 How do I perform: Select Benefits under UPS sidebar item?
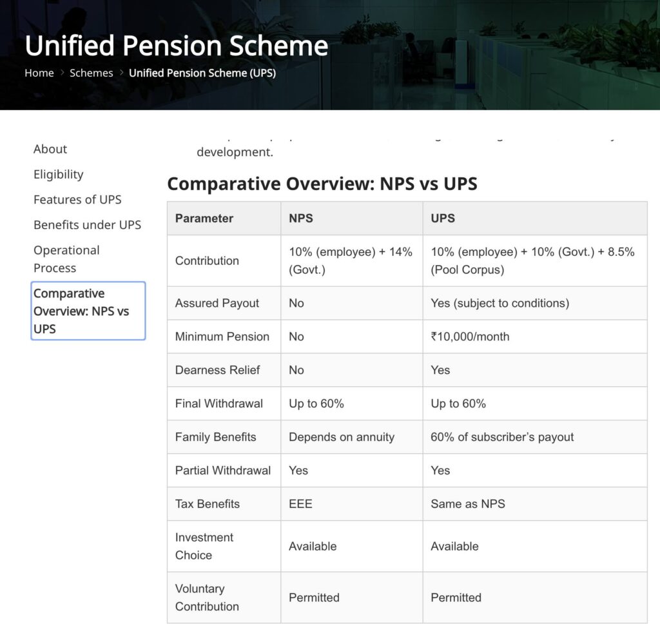(87, 224)
